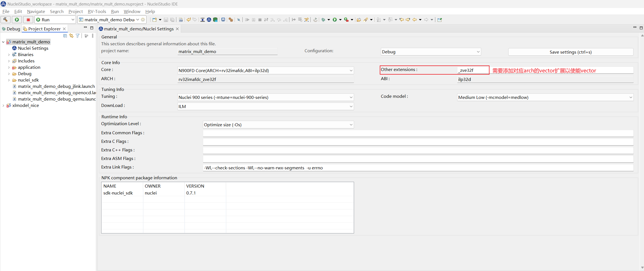The height and width of the screenshot is (271, 644).
Task: Select the sdk-nuclei_sdk row in NPK table
Action: [x=227, y=193]
